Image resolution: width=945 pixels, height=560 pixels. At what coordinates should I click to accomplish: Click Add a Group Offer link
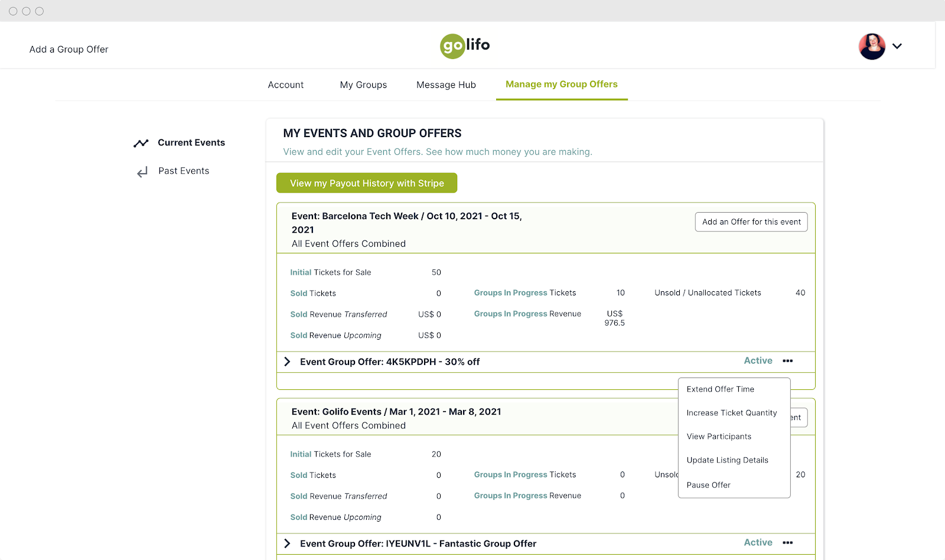[69, 50]
